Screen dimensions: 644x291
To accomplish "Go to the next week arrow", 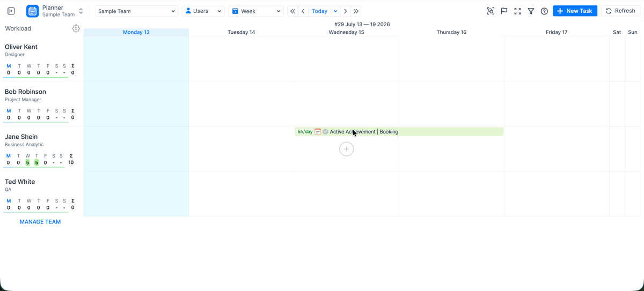I will point(346,11).
